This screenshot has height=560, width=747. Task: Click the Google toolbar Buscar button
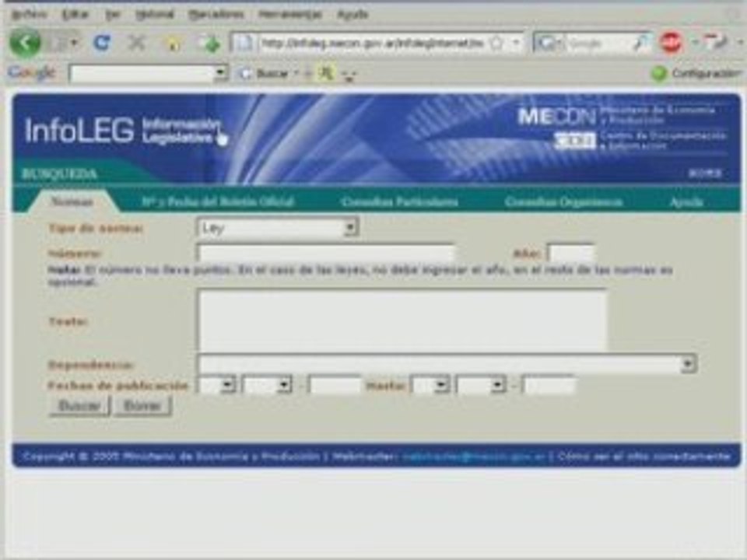pos(266,73)
